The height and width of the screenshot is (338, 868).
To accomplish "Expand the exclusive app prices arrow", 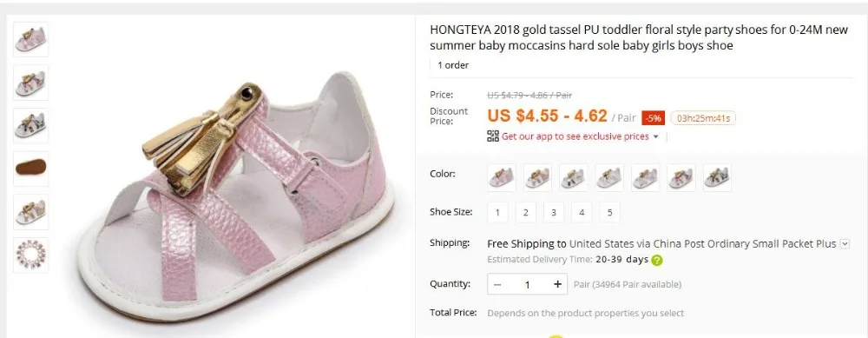I will coord(656,137).
